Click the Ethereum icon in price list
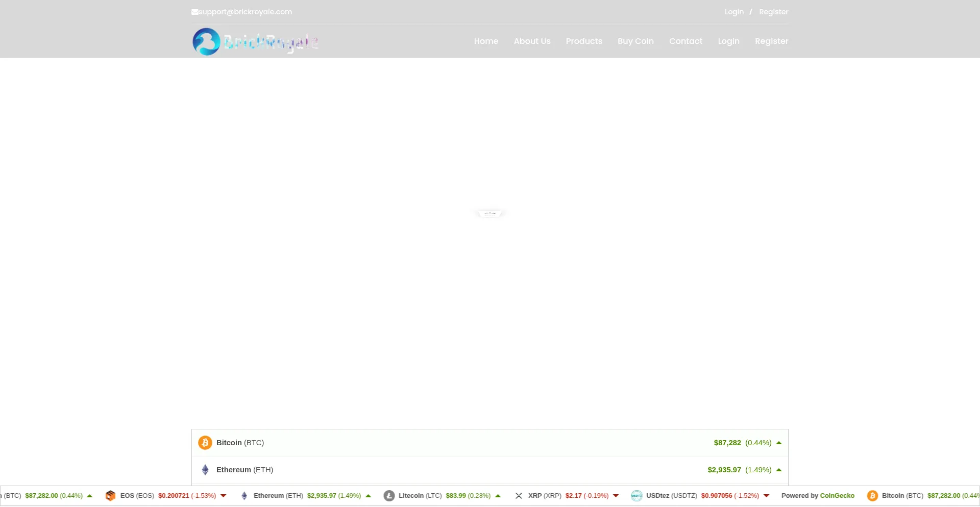The height and width of the screenshot is (507, 980). click(x=205, y=470)
